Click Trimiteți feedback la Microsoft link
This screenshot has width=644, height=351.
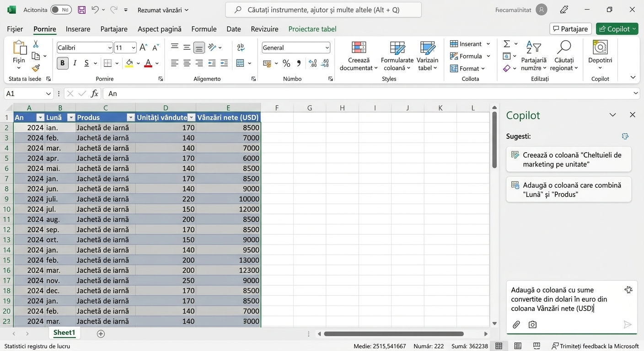point(595,346)
